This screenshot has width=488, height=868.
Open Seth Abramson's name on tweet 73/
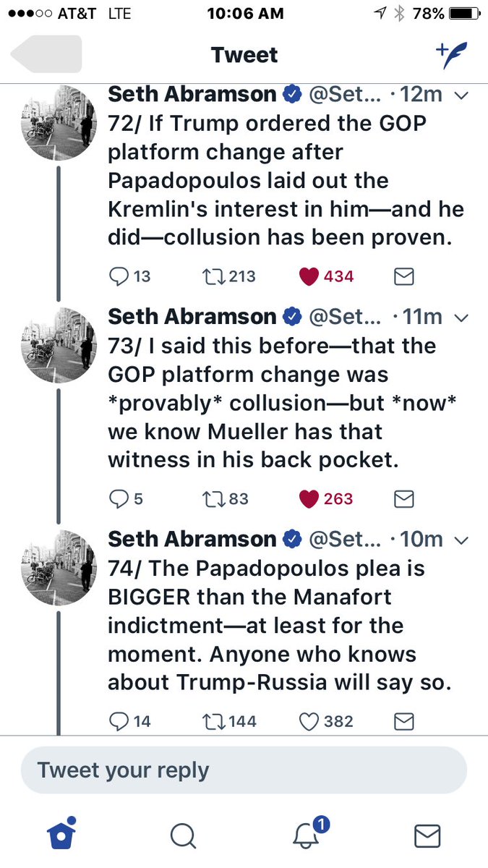coord(192,317)
